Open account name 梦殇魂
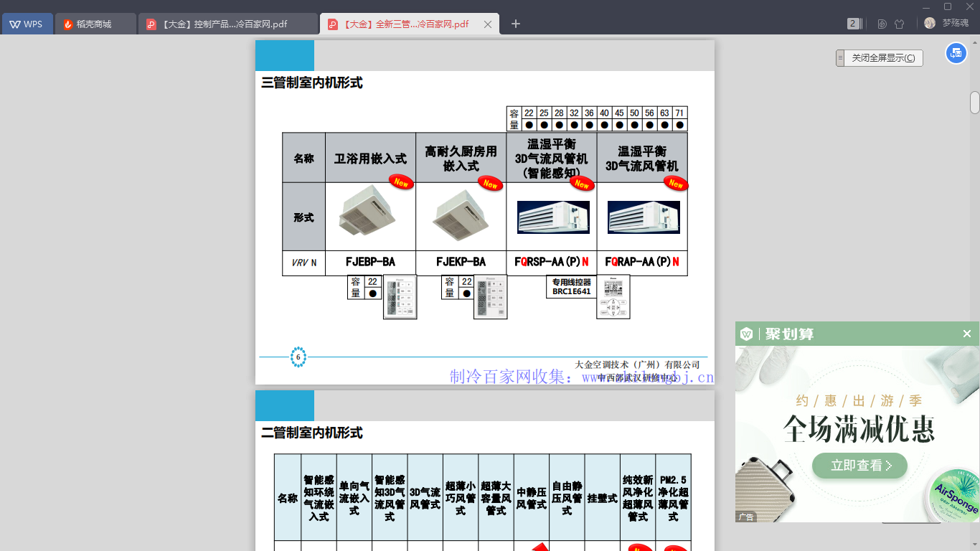 pyautogui.click(x=955, y=24)
